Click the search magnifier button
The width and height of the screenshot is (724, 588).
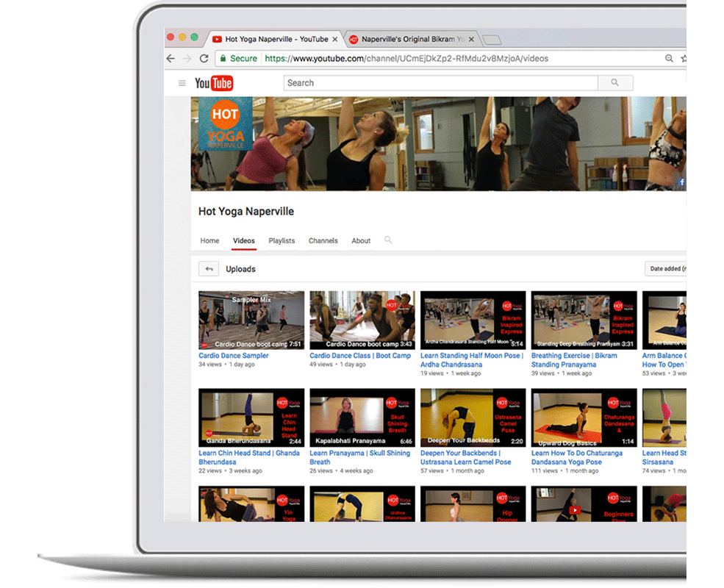[x=615, y=82]
